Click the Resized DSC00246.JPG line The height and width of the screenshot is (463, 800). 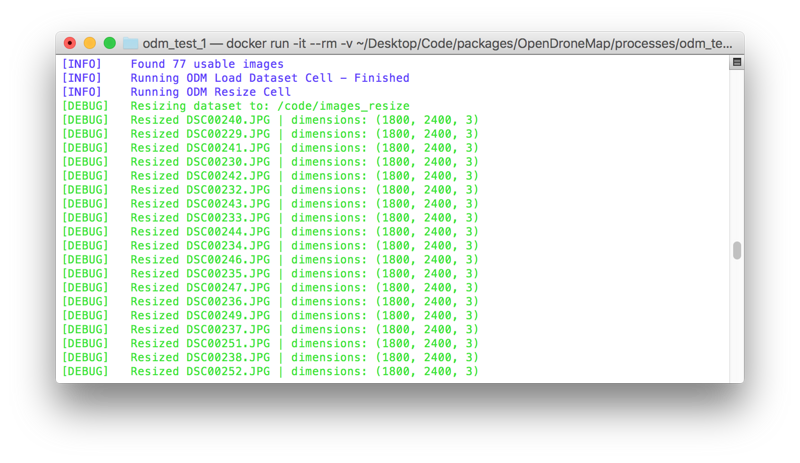click(270, 260)
